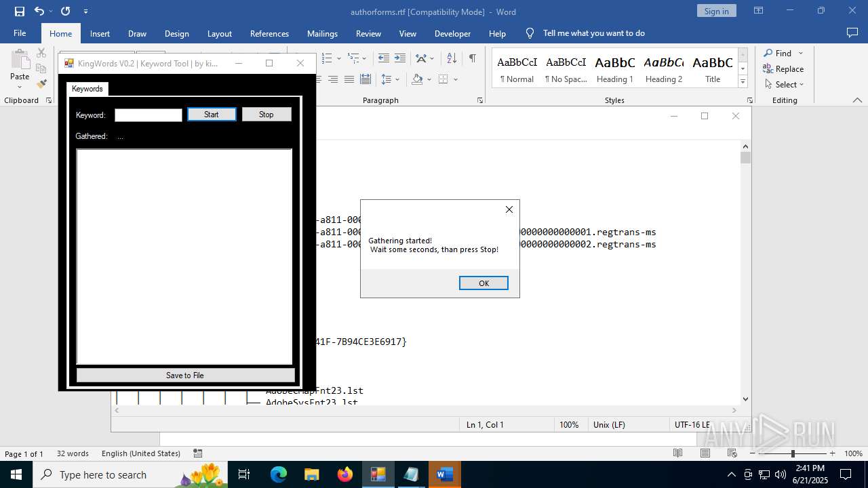Switch to the Insert tab
This screenshot has height=488, width=868.
tap(100, 33)
